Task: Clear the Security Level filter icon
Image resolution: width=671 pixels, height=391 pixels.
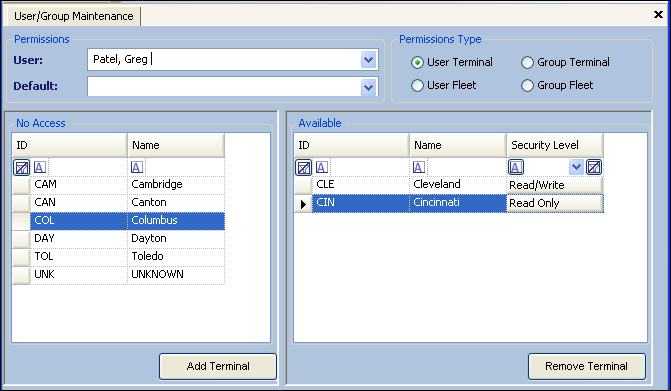Action: point(594,167)
